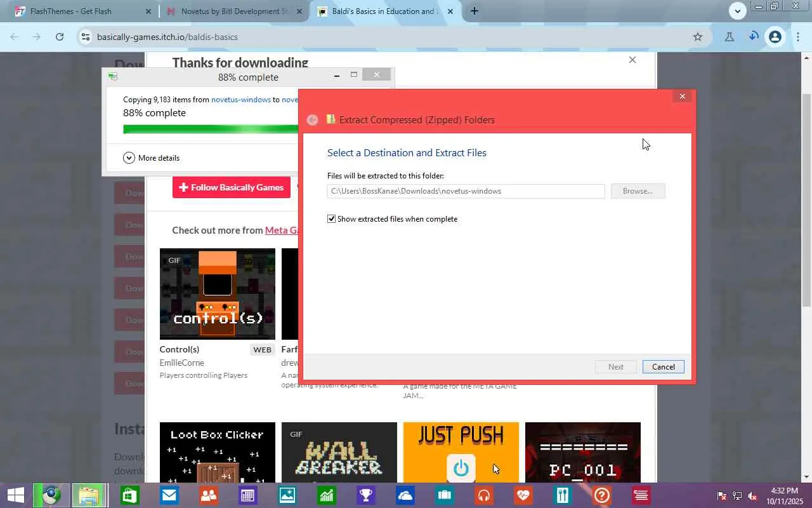Screen dimensions: 812x508
Task: Click Follow Basically Games button
Action: click(232, 187)
